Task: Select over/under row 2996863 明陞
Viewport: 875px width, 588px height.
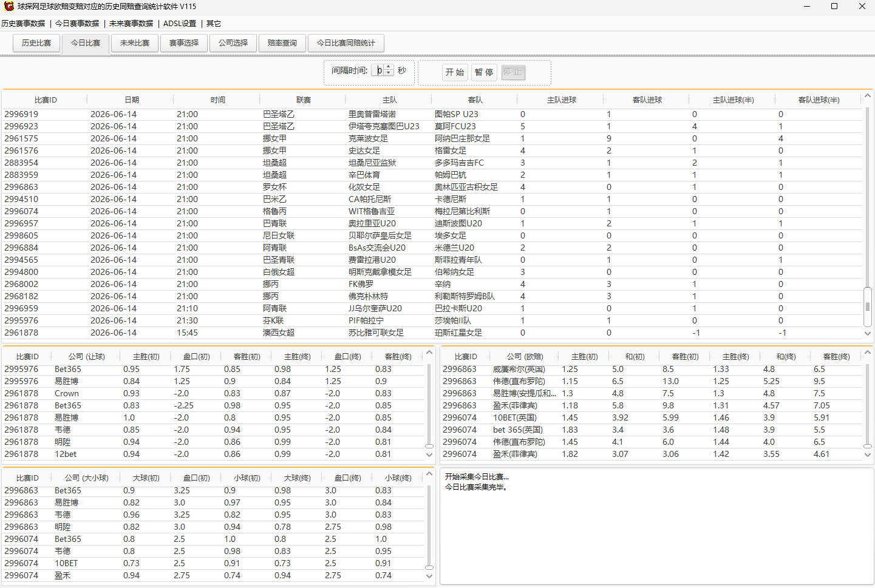Action: click(213, 527)
